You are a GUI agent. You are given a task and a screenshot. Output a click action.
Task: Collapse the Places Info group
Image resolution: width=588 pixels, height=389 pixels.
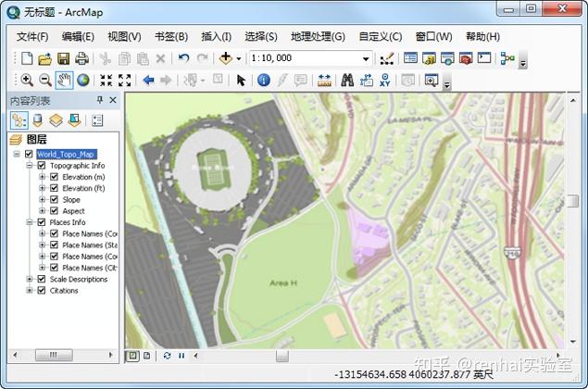[x=30, y=222]
